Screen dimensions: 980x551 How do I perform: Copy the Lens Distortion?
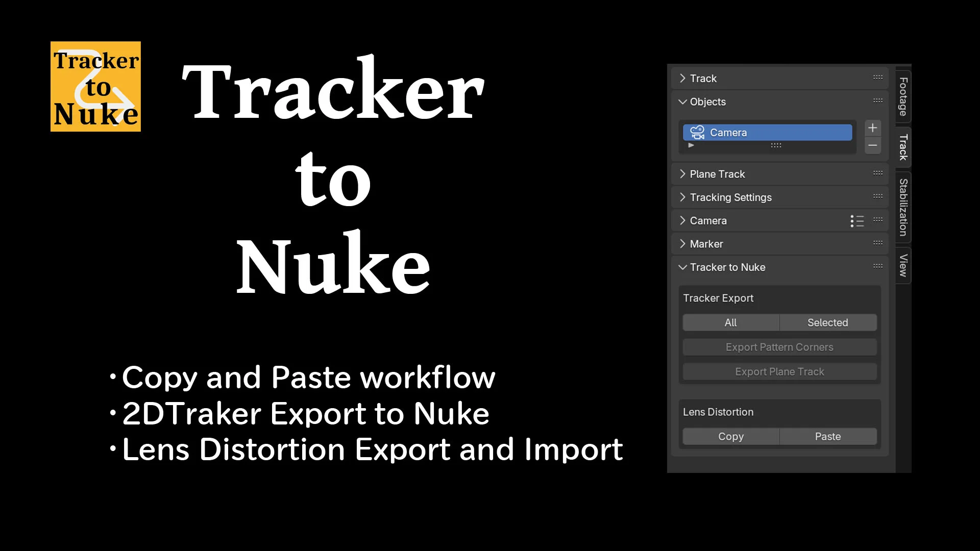731,437
